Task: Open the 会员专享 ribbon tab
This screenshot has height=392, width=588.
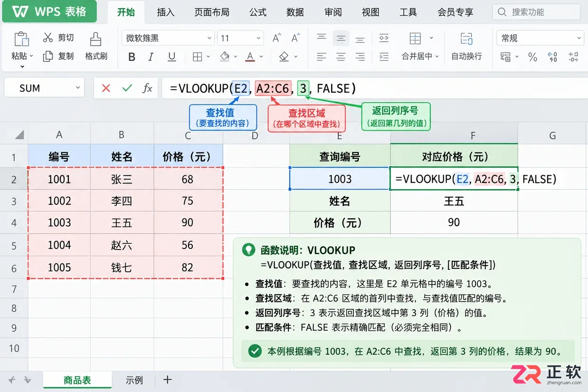Action: [x=455, y=12]
